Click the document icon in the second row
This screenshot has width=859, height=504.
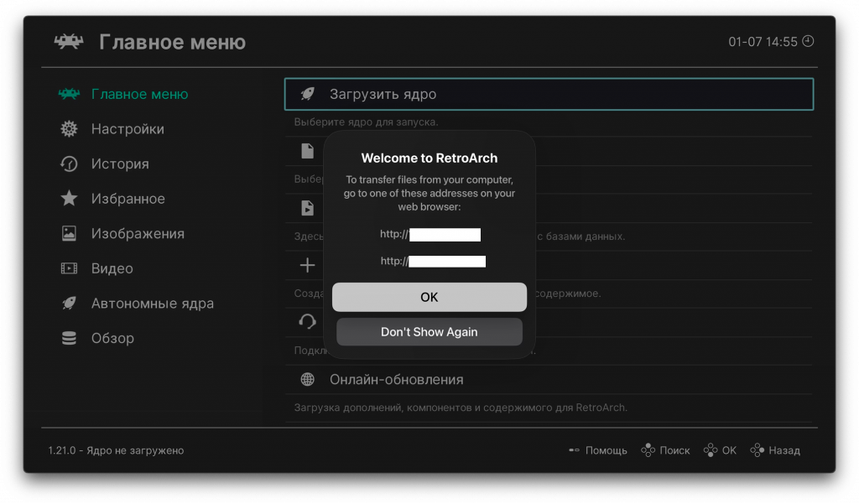click(x=307, y=151)
